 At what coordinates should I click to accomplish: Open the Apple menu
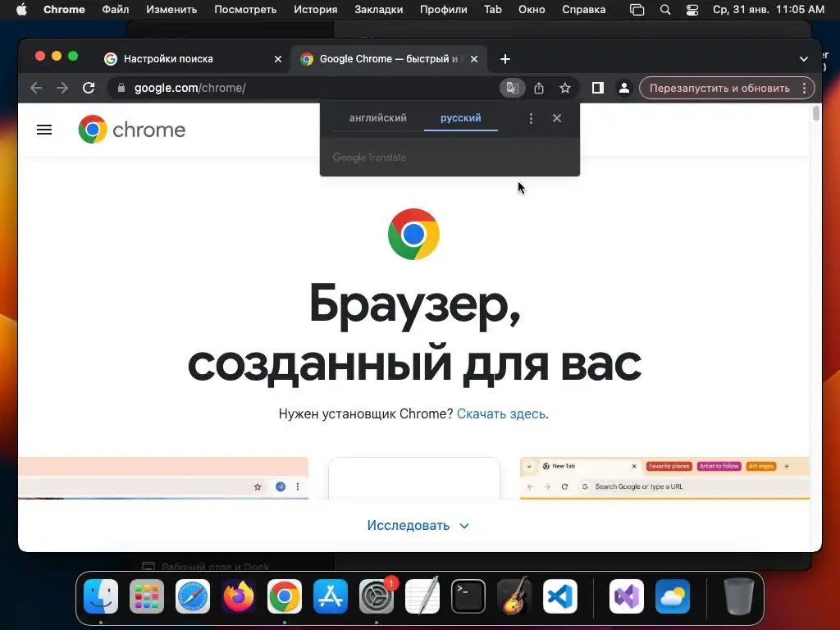21,10
